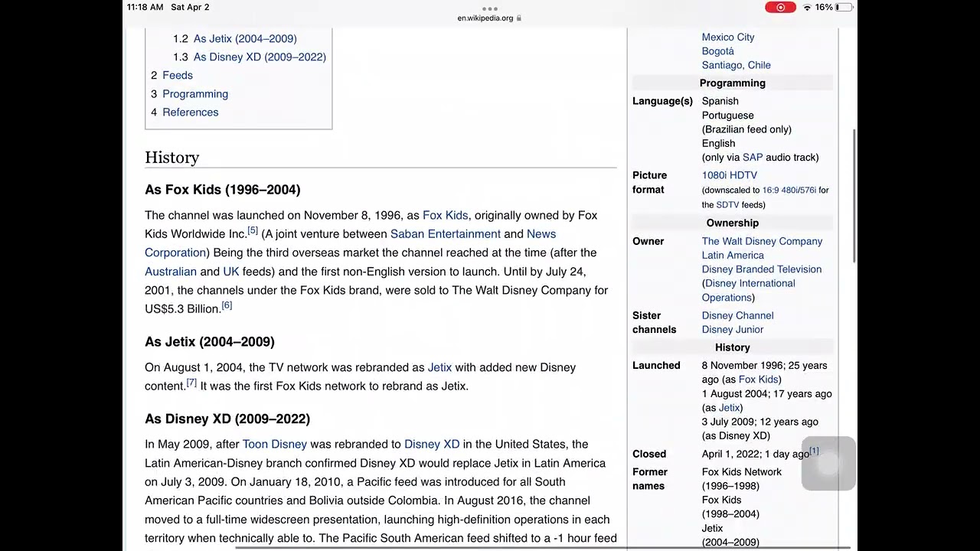Image resolution: width=980 pixels, height=551 pixels.
Task: Open the Australian feed link
Action: [171, 271]
